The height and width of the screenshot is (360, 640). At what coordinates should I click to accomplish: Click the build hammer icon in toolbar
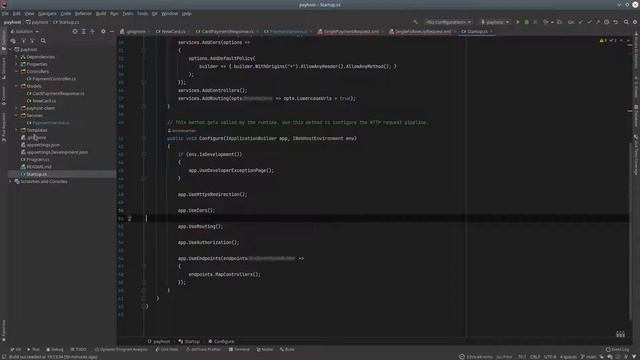(x=416, y=22)
